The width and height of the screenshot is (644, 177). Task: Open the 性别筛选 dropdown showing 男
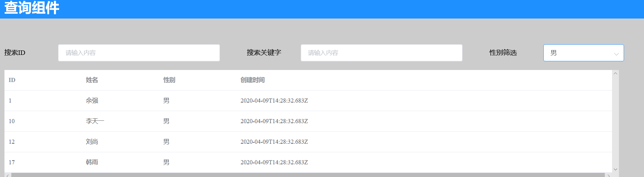(584, 53)
